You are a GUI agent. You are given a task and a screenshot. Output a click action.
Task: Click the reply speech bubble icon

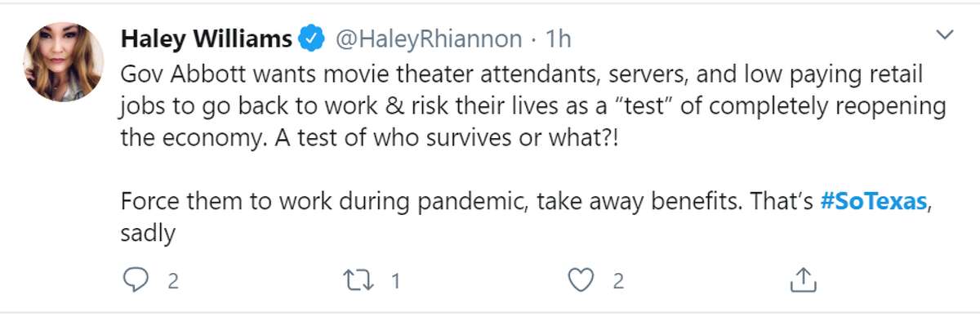coord(136,281)
